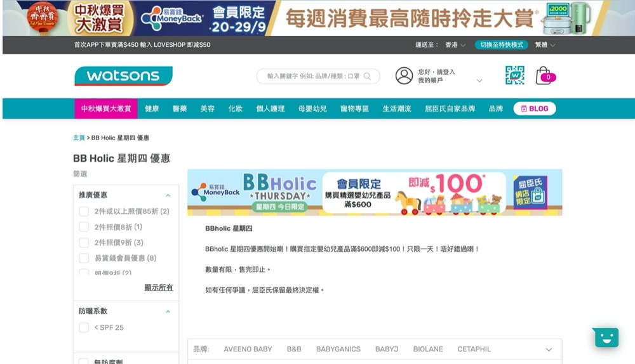Click the BBHolic Thursday promo banner
Viewport: 635px width, 364px height.
tap(375, 193)
